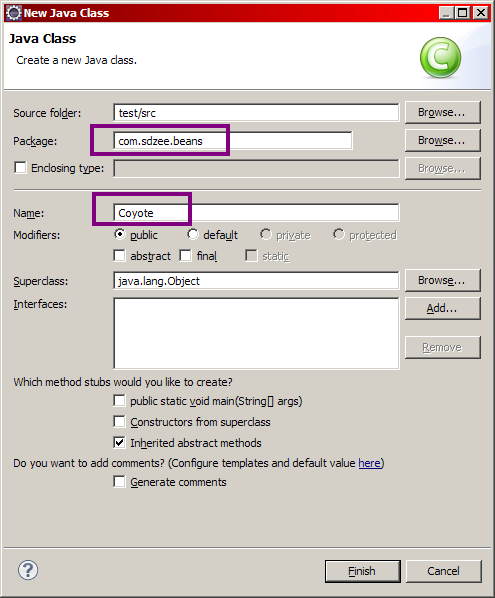Add an interface with Add button
Viewport: 495px width, 598px height.
[x=442, y=308]
